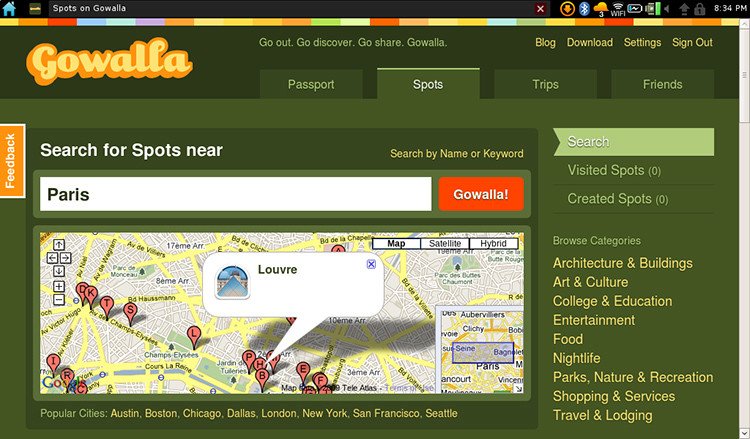Screen dimensions: 750x439
Task: Switch map to Hybrid view
Action: 494,243
